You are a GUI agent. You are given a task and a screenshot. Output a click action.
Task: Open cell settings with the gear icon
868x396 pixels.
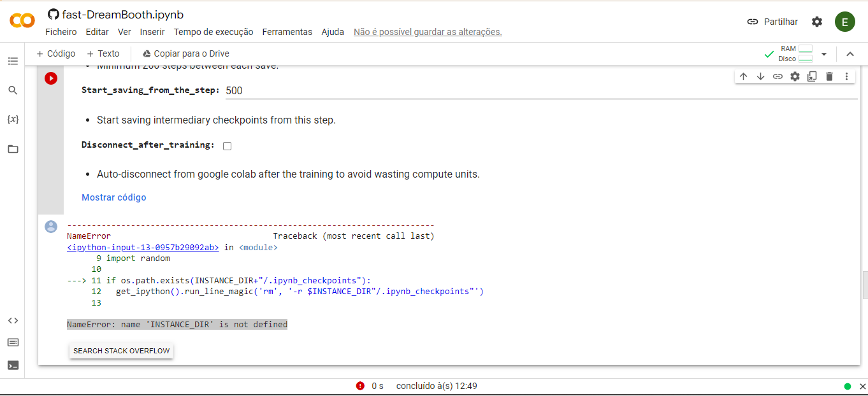pyautogui.click(x=795, y=76)
